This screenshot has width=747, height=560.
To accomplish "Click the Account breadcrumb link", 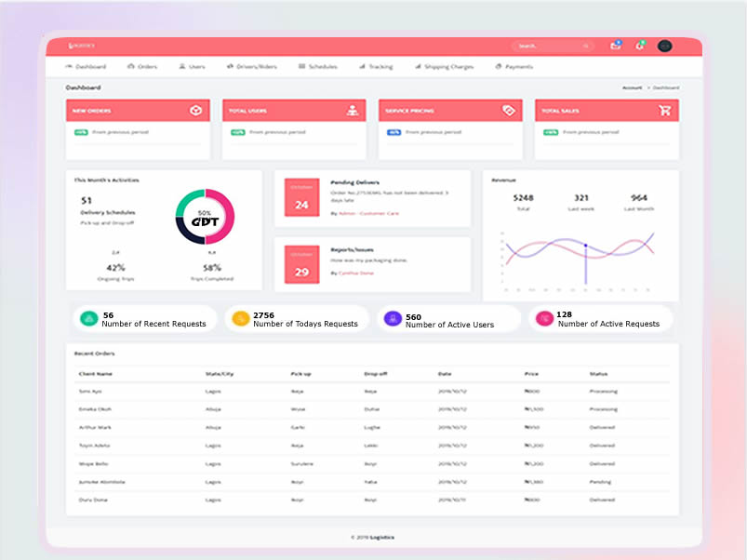I will (632, 87).
